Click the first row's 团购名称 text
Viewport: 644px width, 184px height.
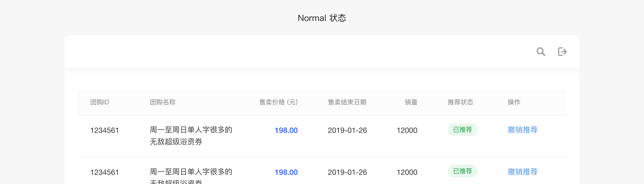(191, 136)
